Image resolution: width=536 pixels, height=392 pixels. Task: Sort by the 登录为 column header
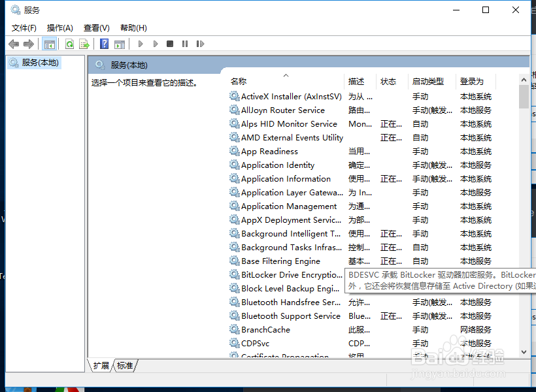coord(476,81)
